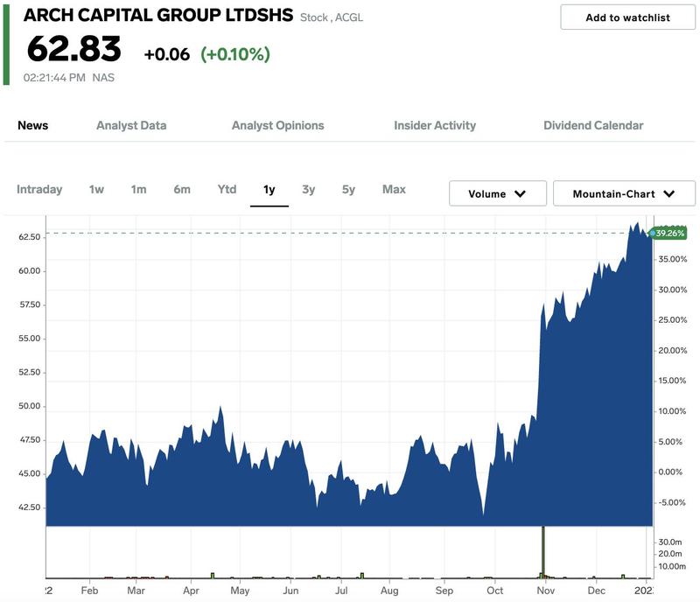This screenshot has width=700, height=602.
Task: Click the 39.26% current value marker
Action: (x=668, y=233)
